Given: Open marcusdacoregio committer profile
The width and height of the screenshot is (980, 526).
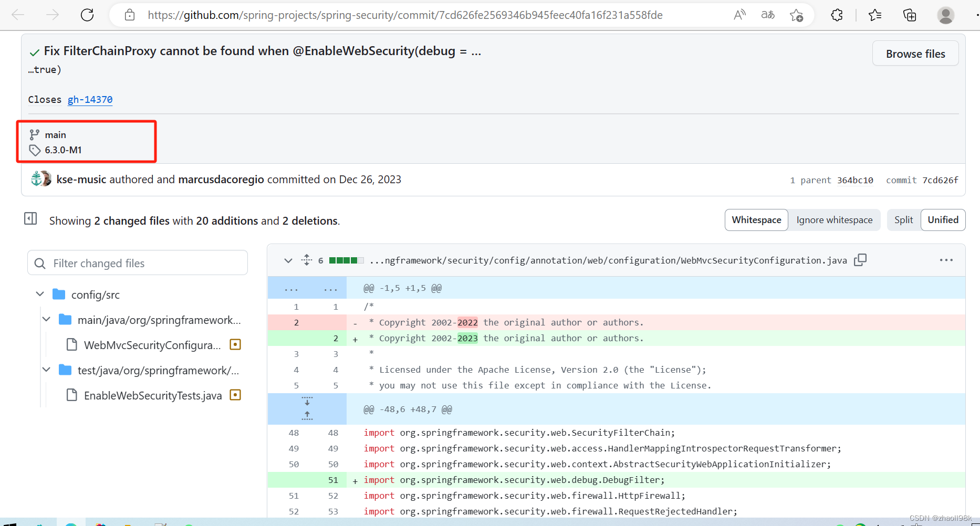Looking at the screenshot, I should click(x=221, y=180).
